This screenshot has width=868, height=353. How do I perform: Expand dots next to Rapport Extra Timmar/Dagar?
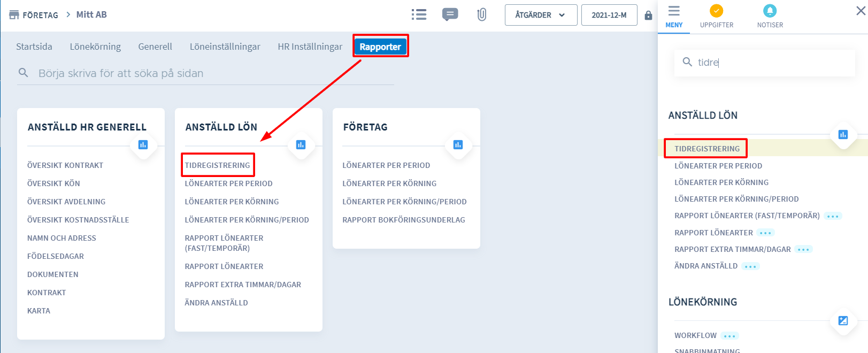coord(803,250)
